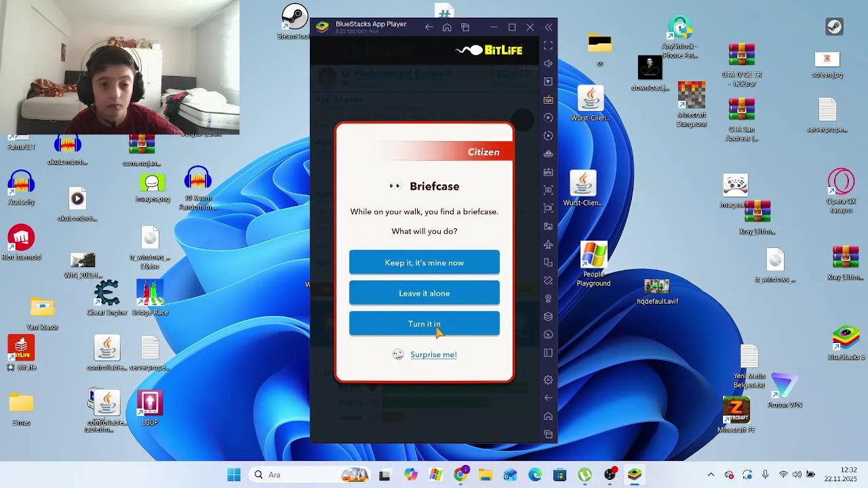Image resolution: width=868 pixels, height=488 pixels.
Task: Click the "Surprise me!" link
Action: point(433,354)
